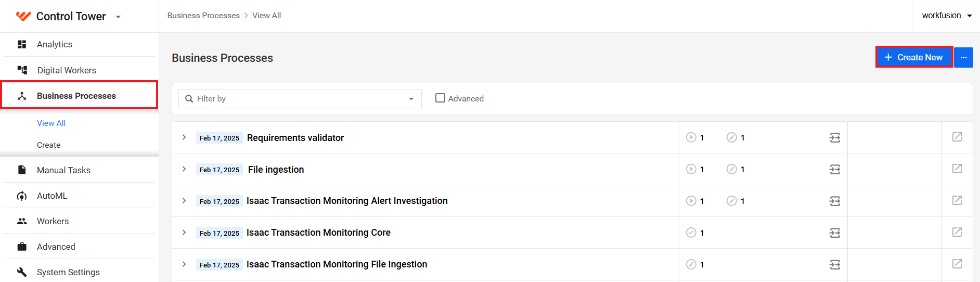Viewport: 980px width, 282px height.
Task: Select Business Processes in sidebar
Action: (x=76, y=96)
